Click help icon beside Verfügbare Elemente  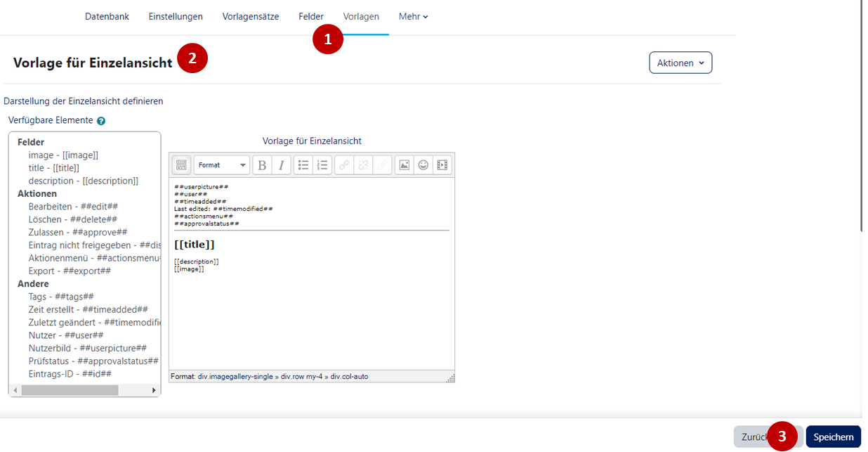click(x=101, y=121)
